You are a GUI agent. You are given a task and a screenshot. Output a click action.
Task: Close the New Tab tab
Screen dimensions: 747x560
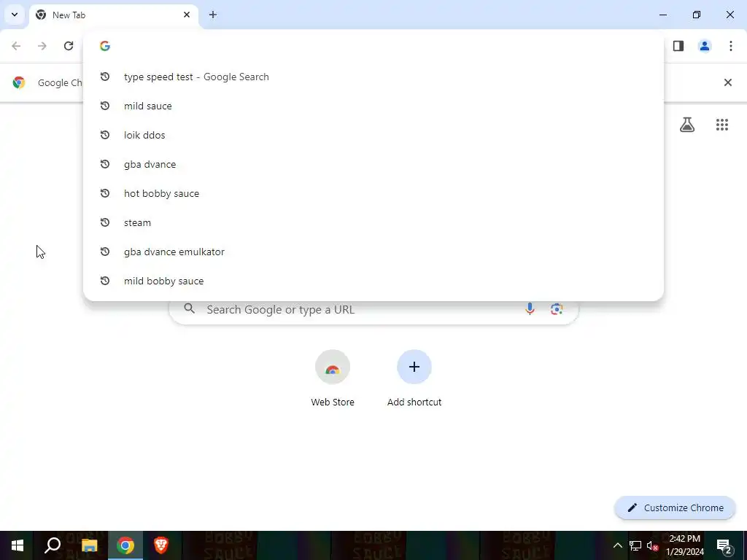(187, 15)
